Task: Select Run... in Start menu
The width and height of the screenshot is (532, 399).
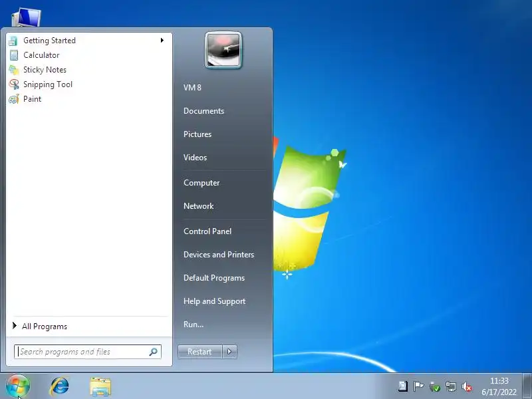Action: [x=194, y=325]
